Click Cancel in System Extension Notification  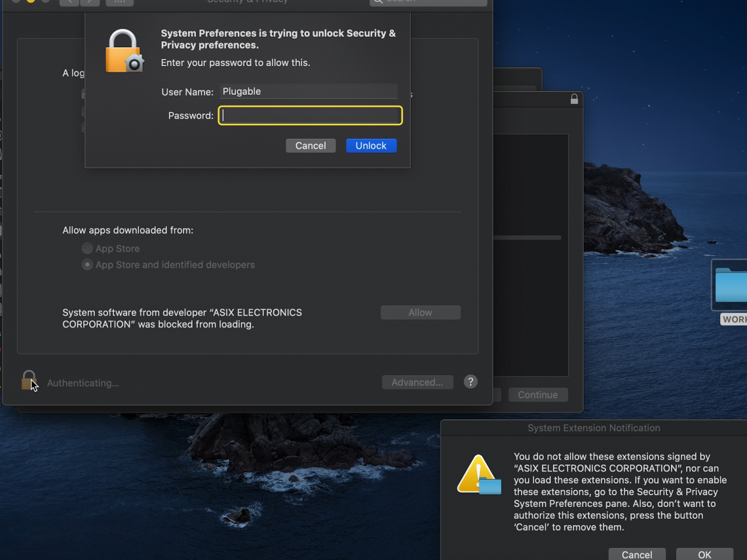point(636,555)
